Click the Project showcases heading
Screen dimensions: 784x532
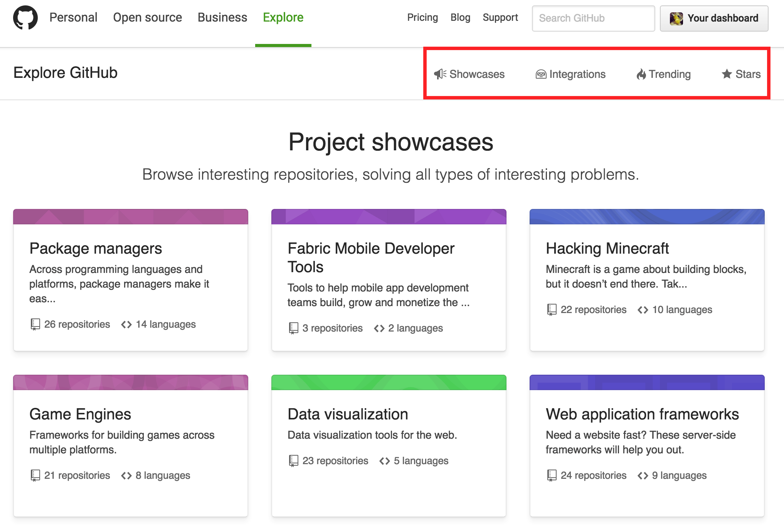click(x=391, y=142)
